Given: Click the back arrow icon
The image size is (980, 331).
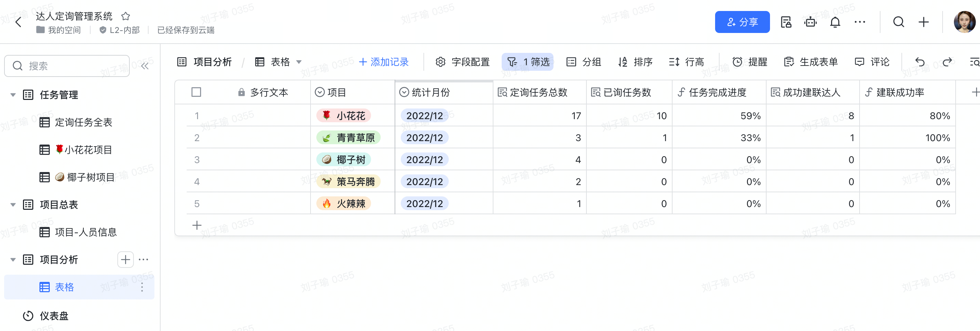Looking at the screenshot, I should click(x=18, y=22).
